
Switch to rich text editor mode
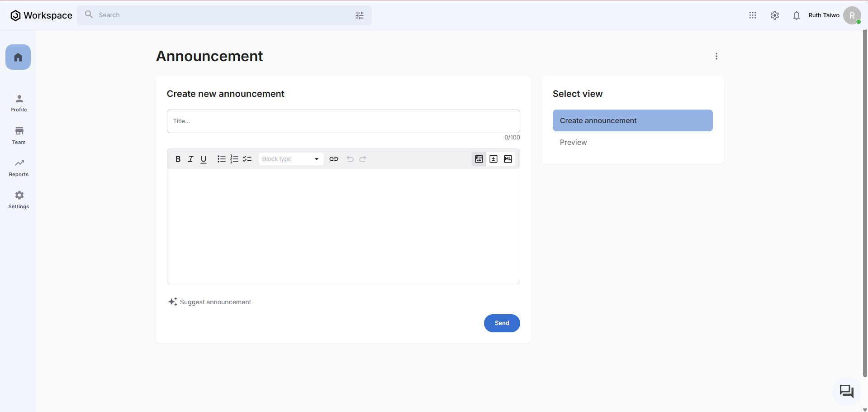pos(479,159)
